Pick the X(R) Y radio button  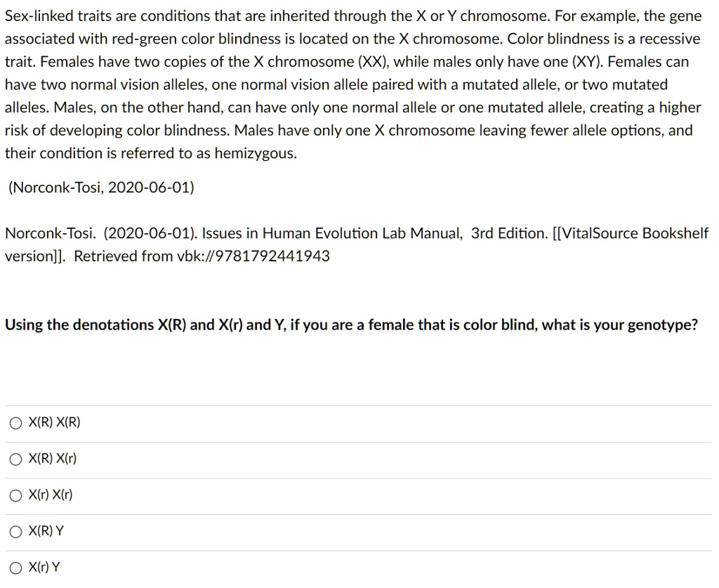(15, 532)
